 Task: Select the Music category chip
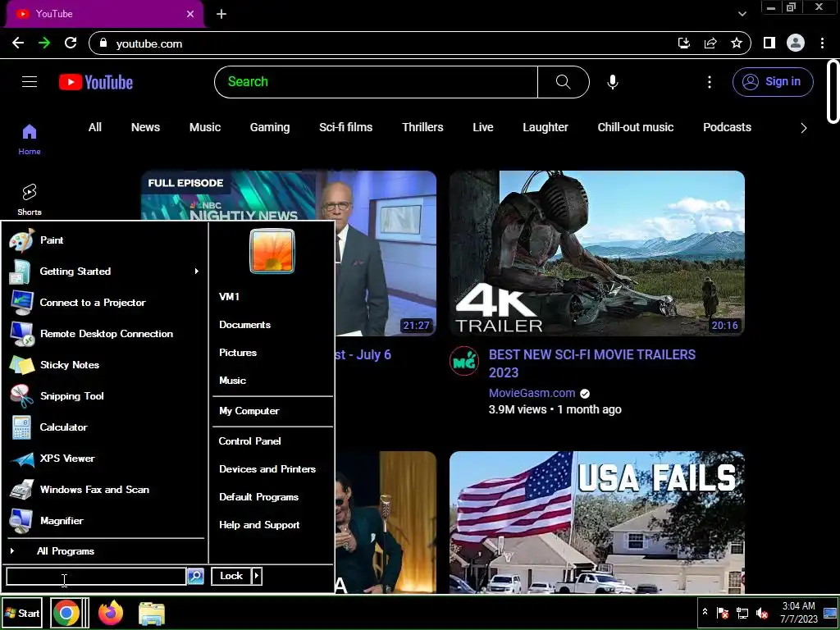205,127
